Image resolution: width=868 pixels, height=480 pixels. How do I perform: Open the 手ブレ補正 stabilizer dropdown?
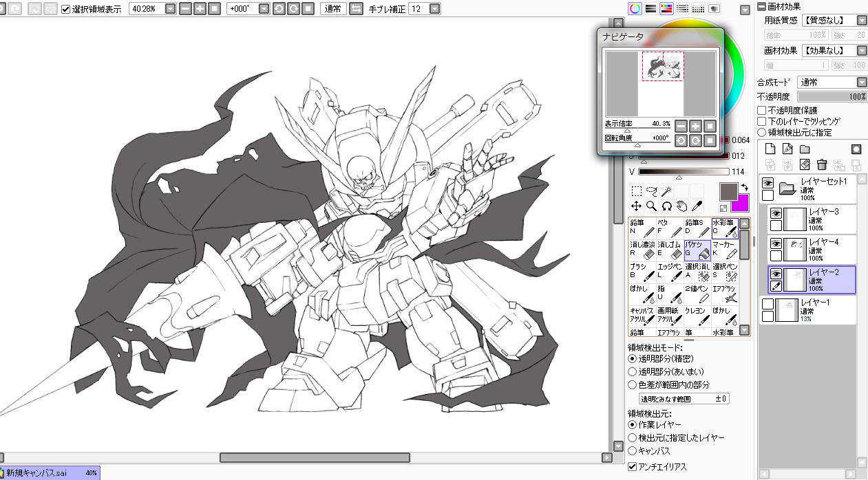point(434,9)
